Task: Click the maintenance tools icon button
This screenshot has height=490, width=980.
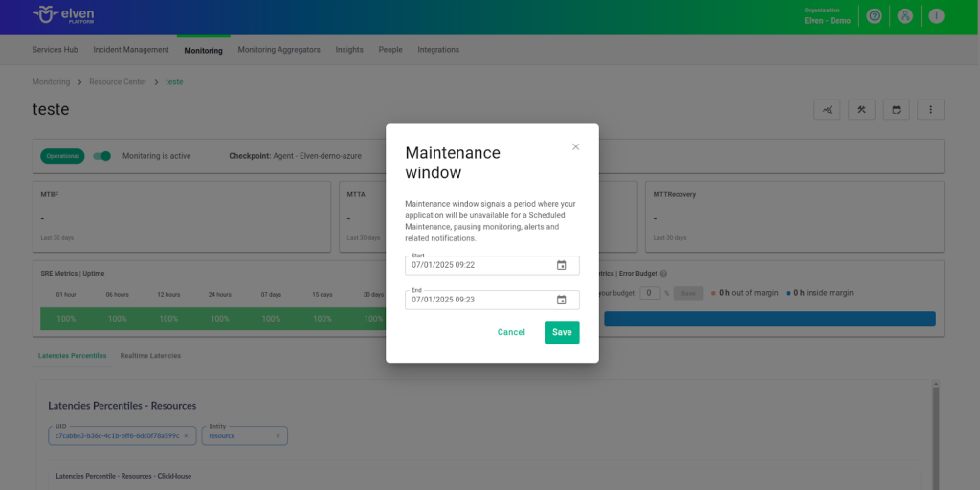Action: 862,110
